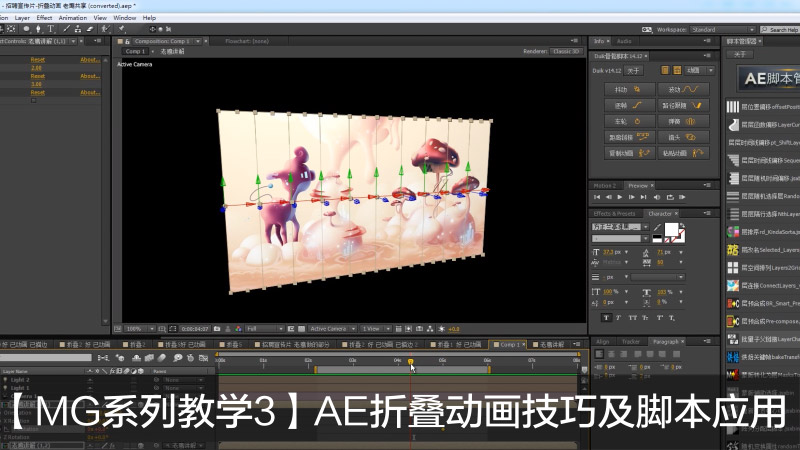Viewport: 800px width, 450px height.
Task: Click the Search Help field
Action: 781,30
